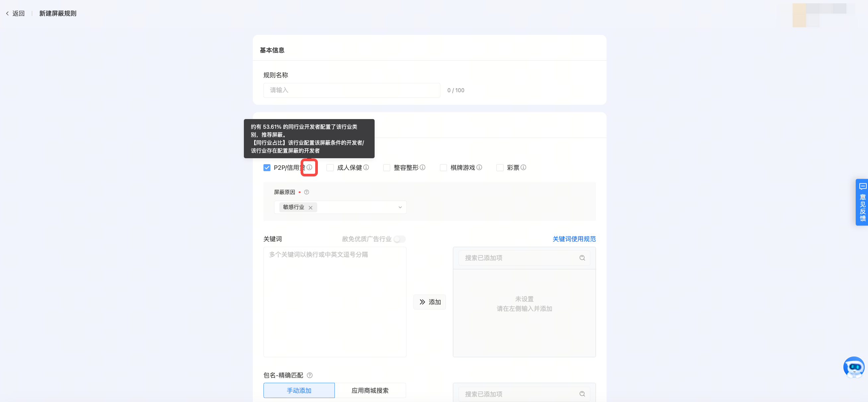Uncheck the P2P/信用贷 checkbox
868x402 pixels.
(x=267, y=167)
